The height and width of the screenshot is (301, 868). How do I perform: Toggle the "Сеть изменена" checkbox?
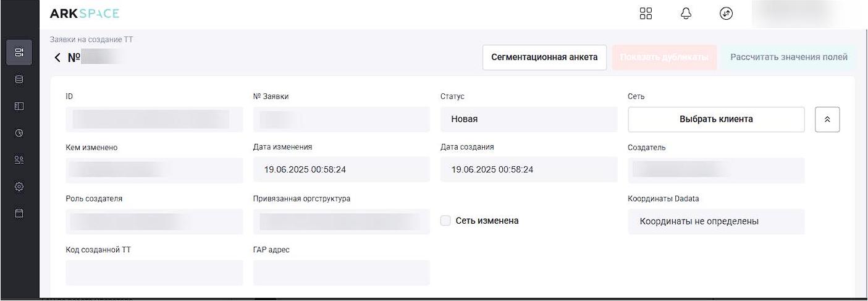click(x=445, y=221)
